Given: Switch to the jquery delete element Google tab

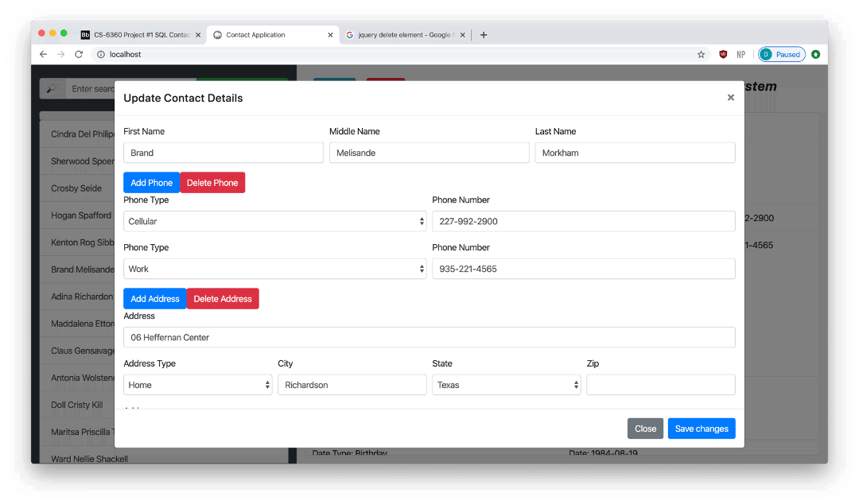Looking at the screenshot, I should [x=402, y=34].
